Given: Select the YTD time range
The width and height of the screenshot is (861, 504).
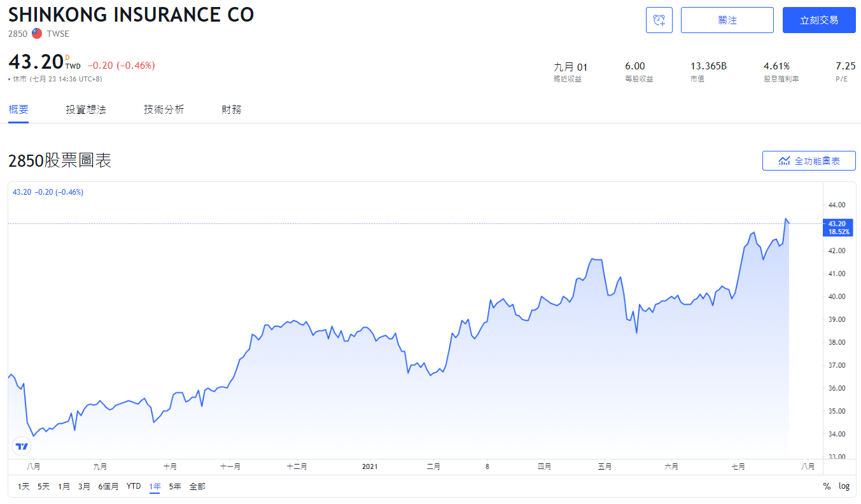Looking at the screenshot, I should (x=134, y=486).
